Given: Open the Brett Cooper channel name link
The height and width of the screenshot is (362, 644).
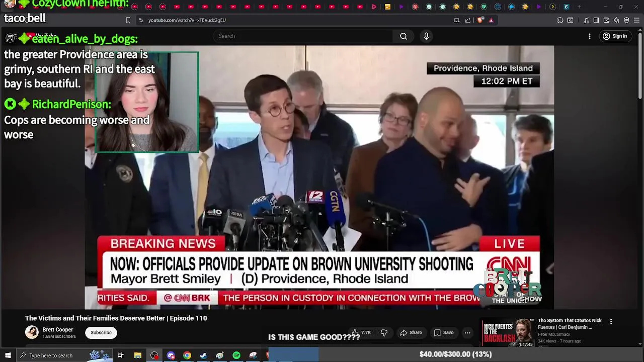Looking at the screenshot, I should click(58, 330).
